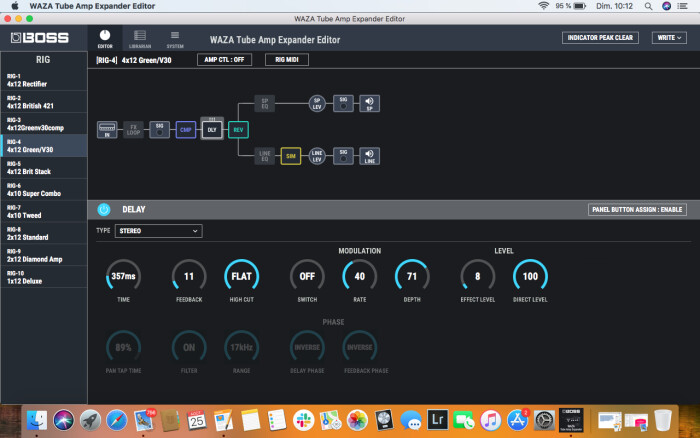Click INDICATOR PEAK CLEAR button

(x=600, y=38)
